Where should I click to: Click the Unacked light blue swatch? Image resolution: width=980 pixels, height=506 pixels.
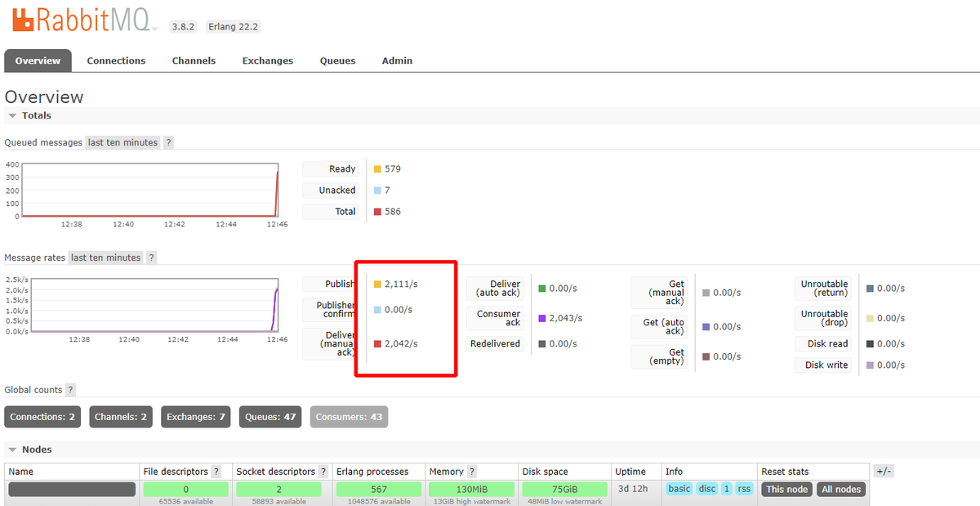coord(377,190)
